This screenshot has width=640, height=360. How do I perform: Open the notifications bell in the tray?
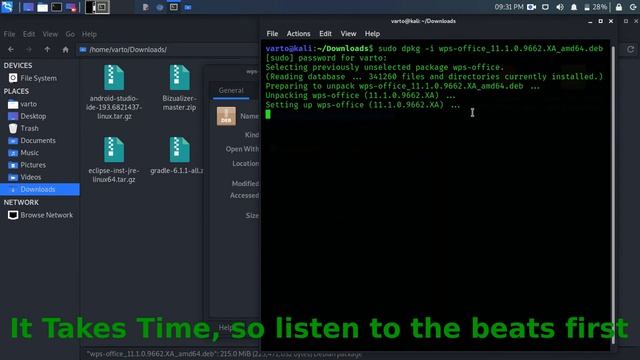coord(574,7)
